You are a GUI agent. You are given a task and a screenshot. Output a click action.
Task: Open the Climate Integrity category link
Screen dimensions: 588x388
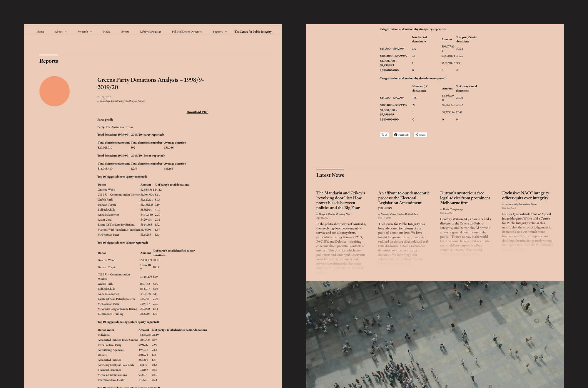pyautogui.click(x=119, y=101)
